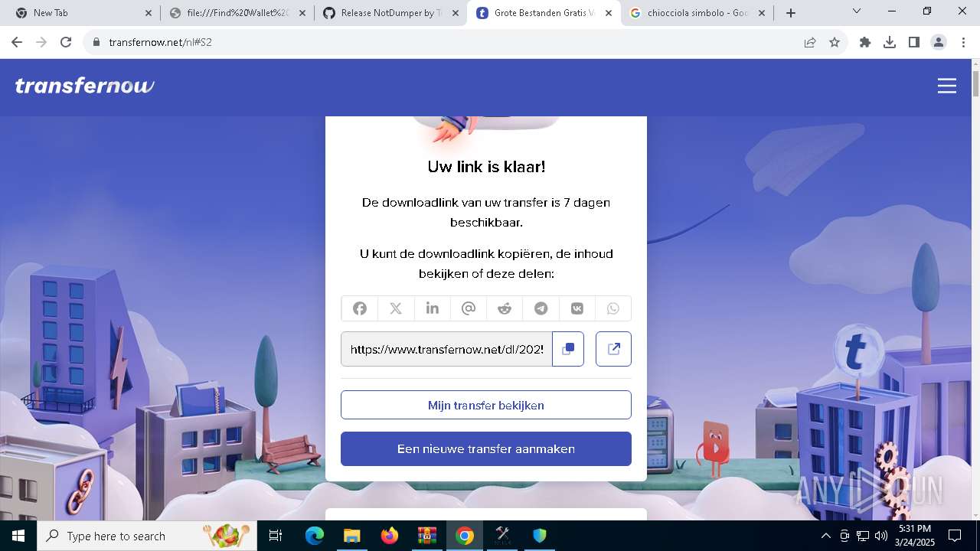
Task: Close the Release NotDumper tab
Action: click(456, 13)
